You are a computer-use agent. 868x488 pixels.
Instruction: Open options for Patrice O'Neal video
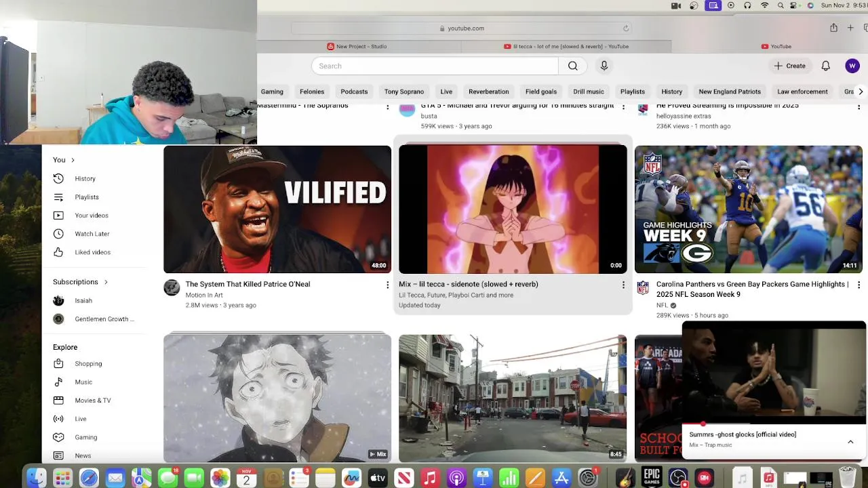click(x=387, y=285)
